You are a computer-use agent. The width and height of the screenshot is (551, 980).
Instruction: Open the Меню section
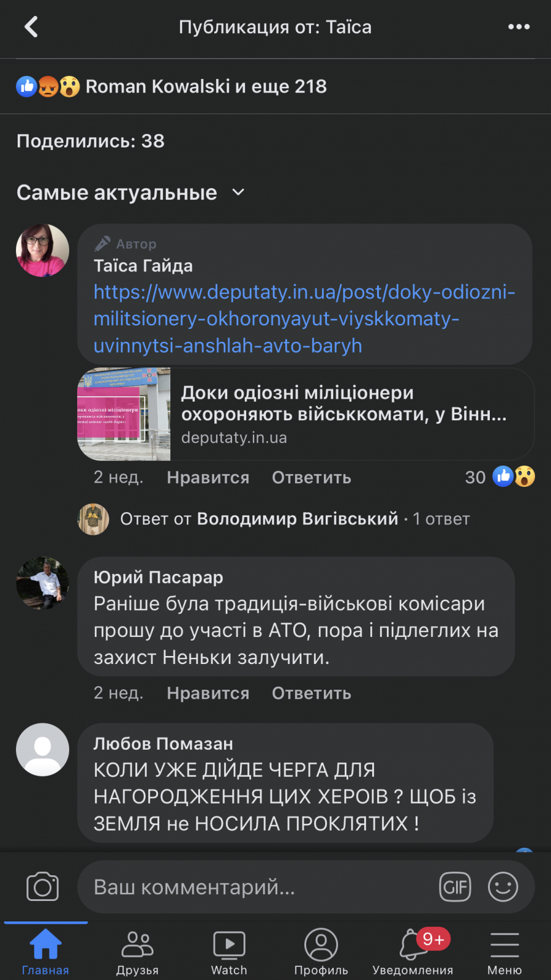point(504,949)
